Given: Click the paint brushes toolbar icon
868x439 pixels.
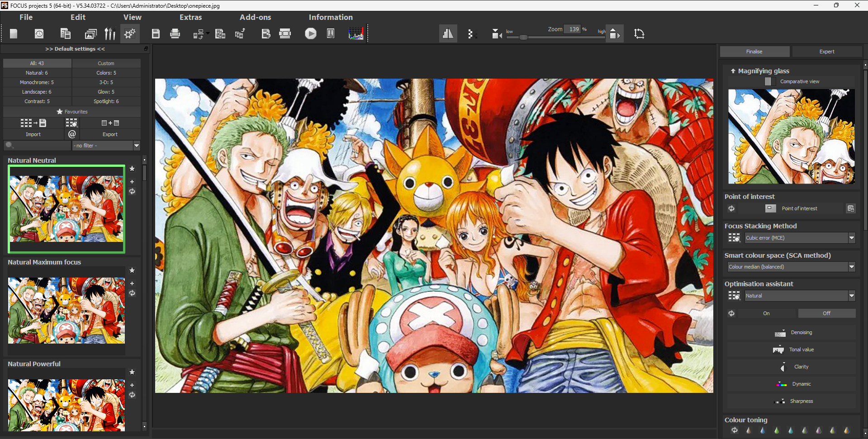Looking at the screenshot, I should pyautogui.click(x=110, y=33).
